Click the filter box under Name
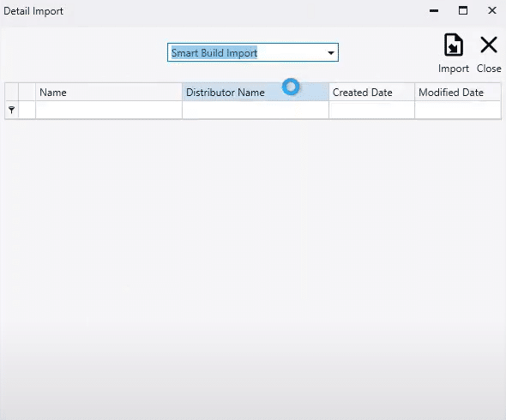This screenshot has width=506, height=420. pos(109,110)
